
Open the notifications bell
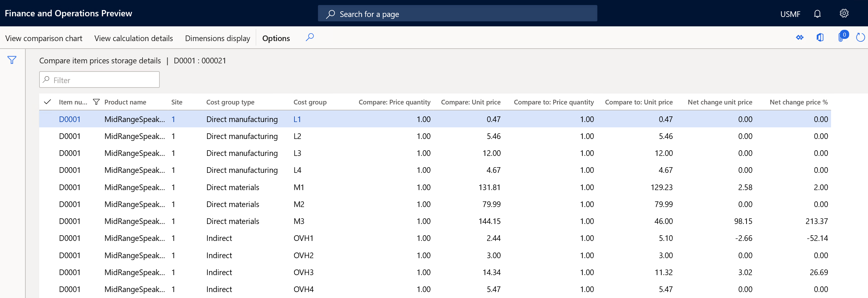tap(817, 13)
